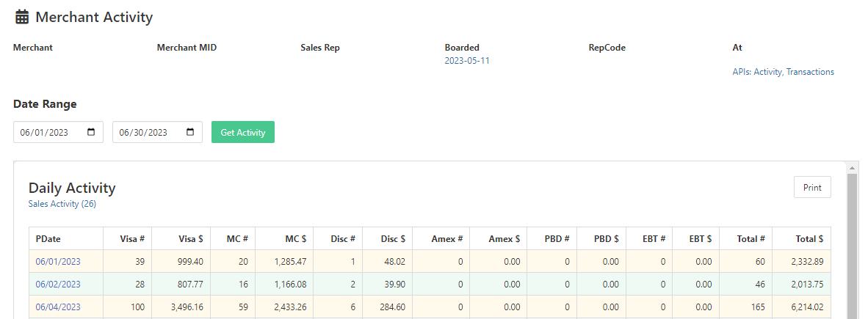The image size is (868, 319).
Task: Click the Amex $ column header
Action: [498, 239]
